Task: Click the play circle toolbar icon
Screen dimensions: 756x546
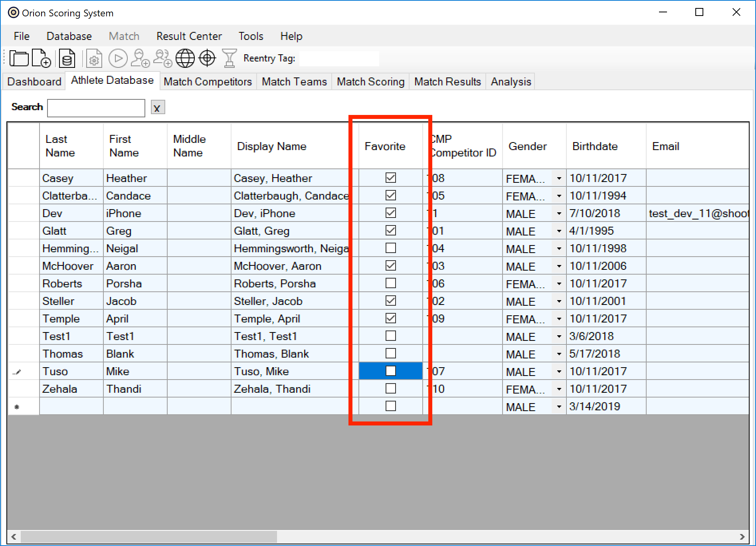Action: click(x=118, y=58)
